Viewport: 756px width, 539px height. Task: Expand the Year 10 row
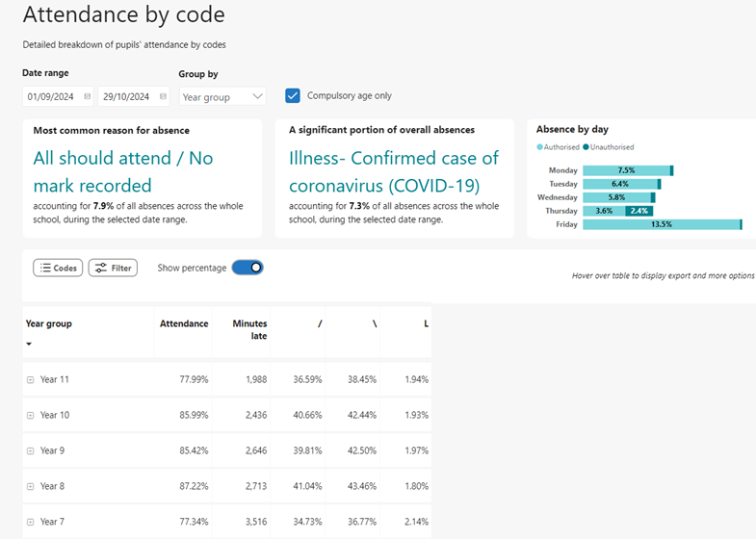click(x=31, y=416)
